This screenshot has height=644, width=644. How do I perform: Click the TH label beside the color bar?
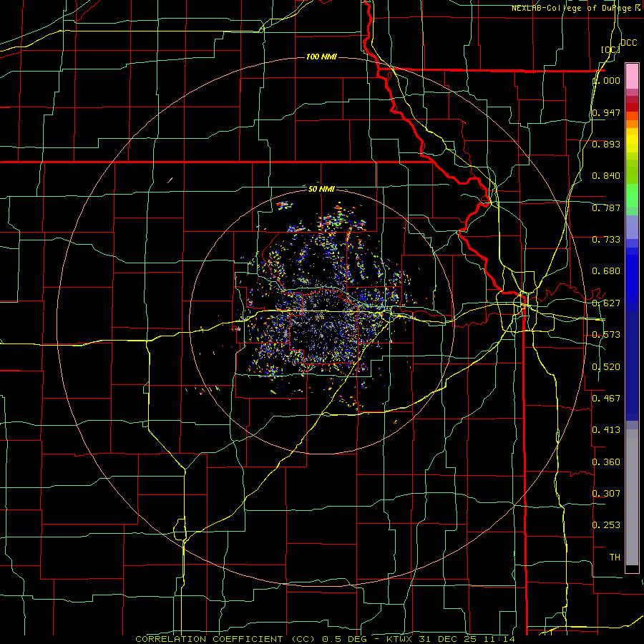[615, 557]
